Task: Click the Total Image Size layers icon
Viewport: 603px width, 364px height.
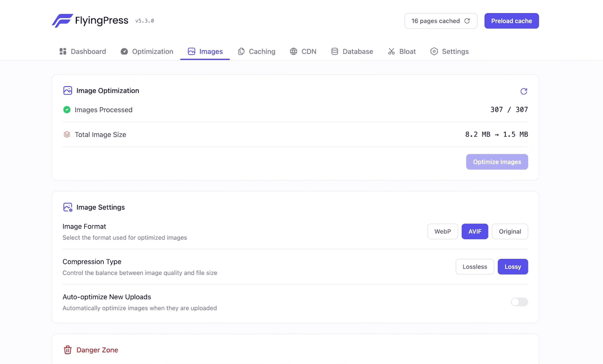Action: click(x=67, y=135)
